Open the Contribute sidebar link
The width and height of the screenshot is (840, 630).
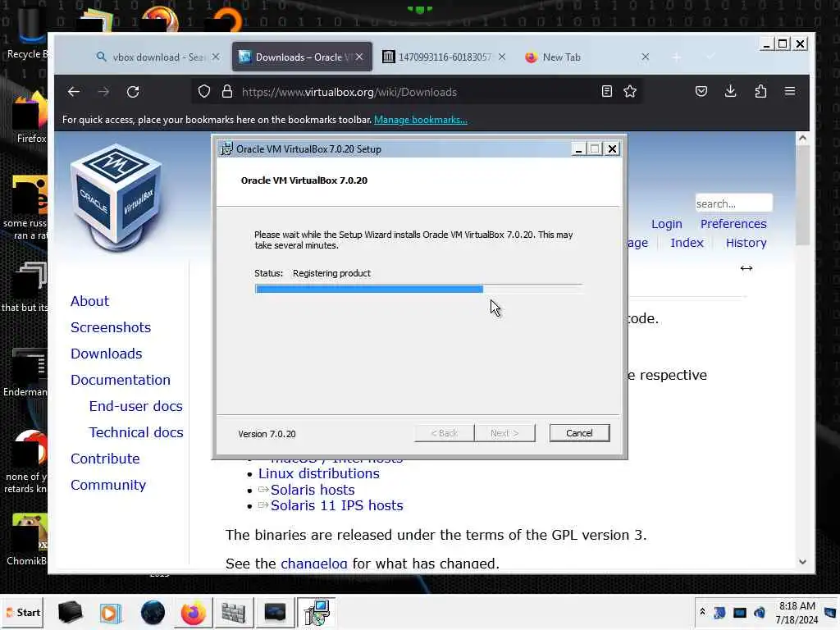tap(105, 459)
